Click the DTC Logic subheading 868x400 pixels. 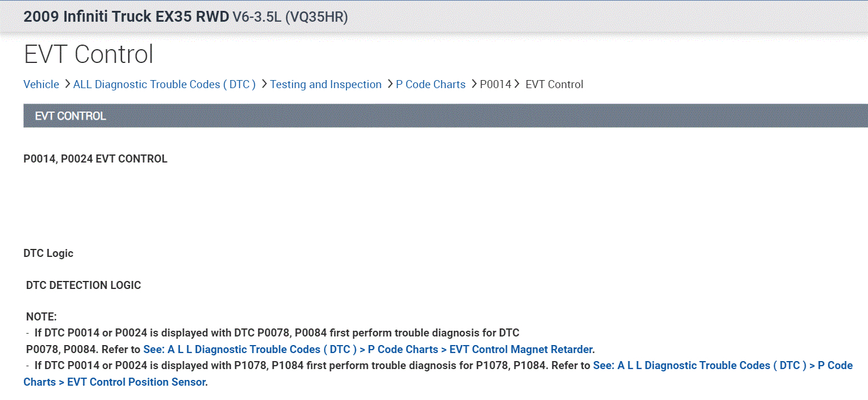49,253
